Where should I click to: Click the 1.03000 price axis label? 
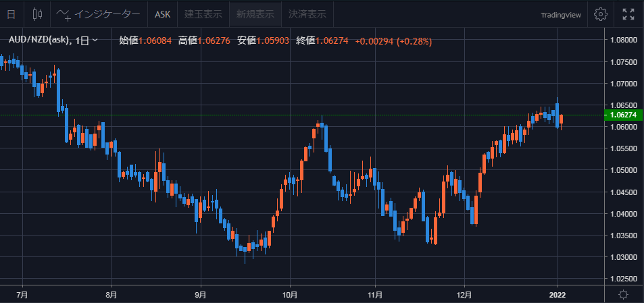[x=624, y=257]
